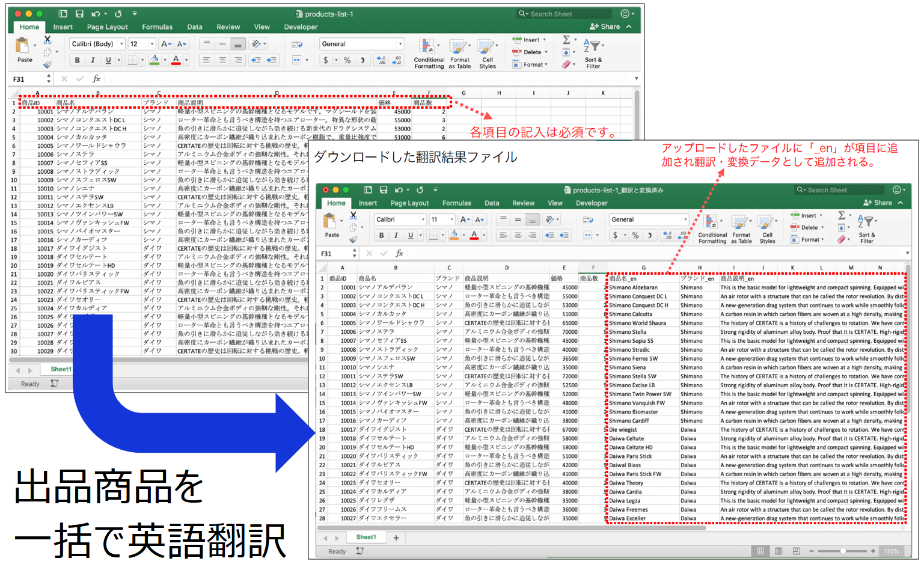Viewport: 924px width, 564px height.
Task: Click F31 name box in products-list-1 window
Action: click(28, 79)
